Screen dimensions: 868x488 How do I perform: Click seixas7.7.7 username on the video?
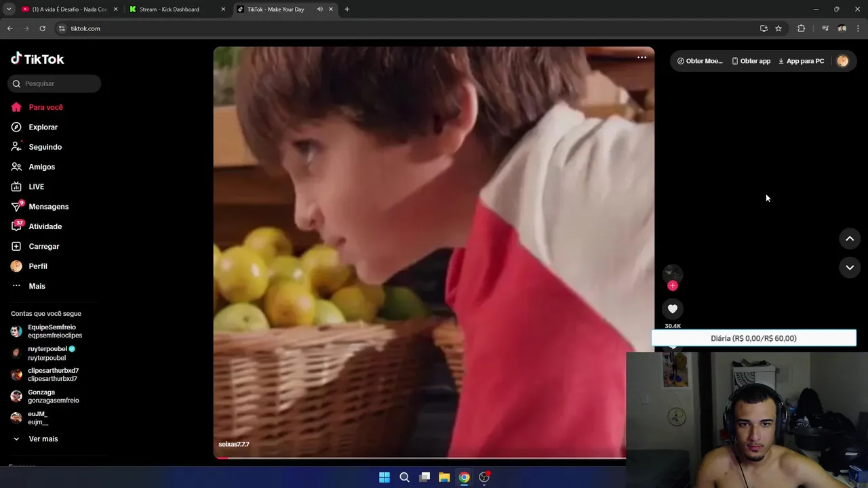coord(234,444)
